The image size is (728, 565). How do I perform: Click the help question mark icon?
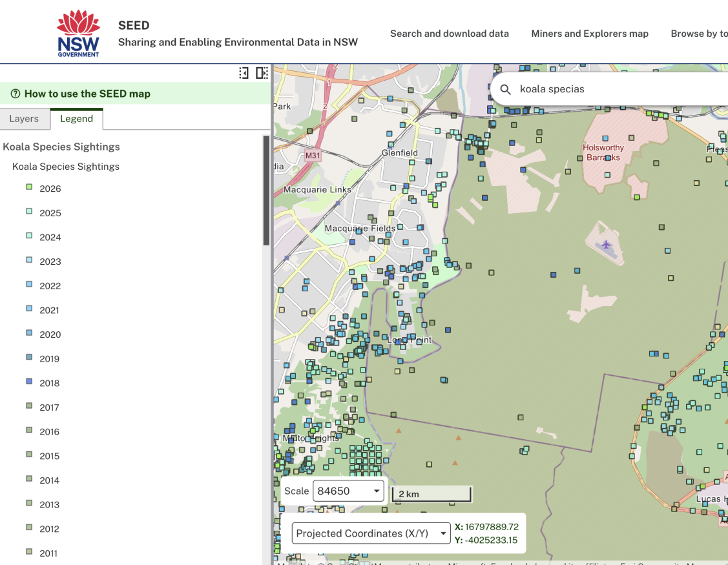tap(16, 94)
